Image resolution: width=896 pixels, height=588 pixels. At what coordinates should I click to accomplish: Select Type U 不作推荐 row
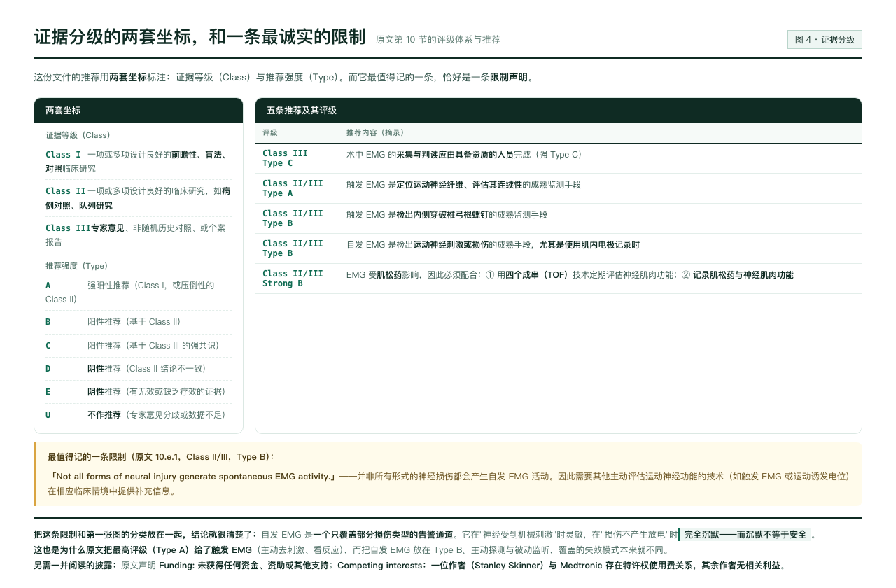click(x=139, y=415)
